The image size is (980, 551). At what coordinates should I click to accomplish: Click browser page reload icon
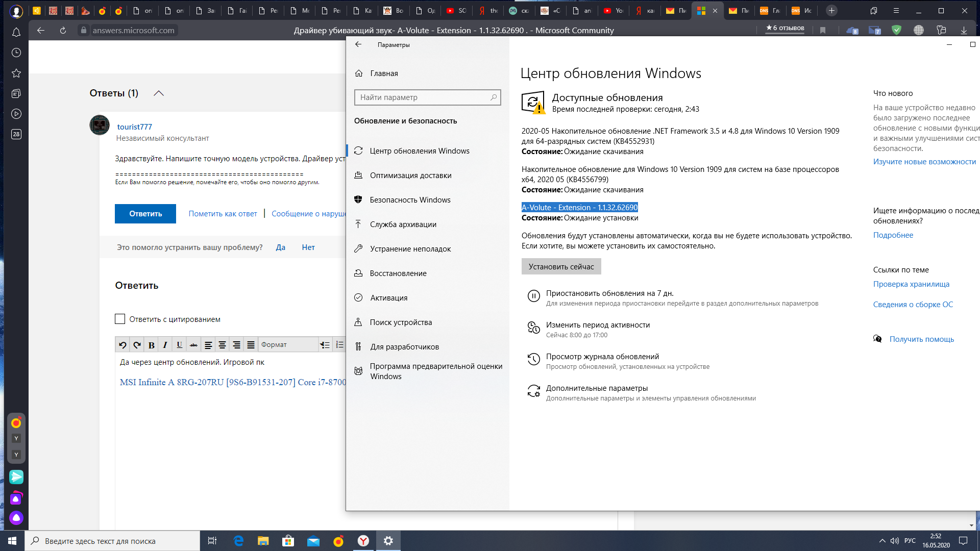click(x=63, y=31)
